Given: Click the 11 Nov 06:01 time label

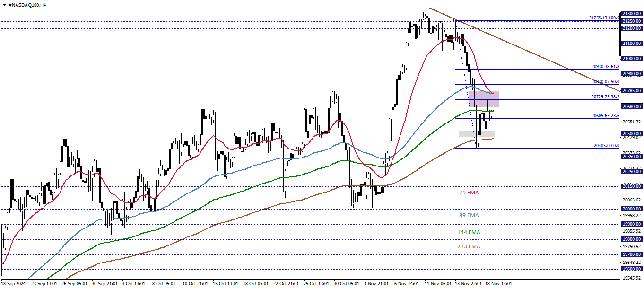Looking at the screenshot, I should pos(438,284).
